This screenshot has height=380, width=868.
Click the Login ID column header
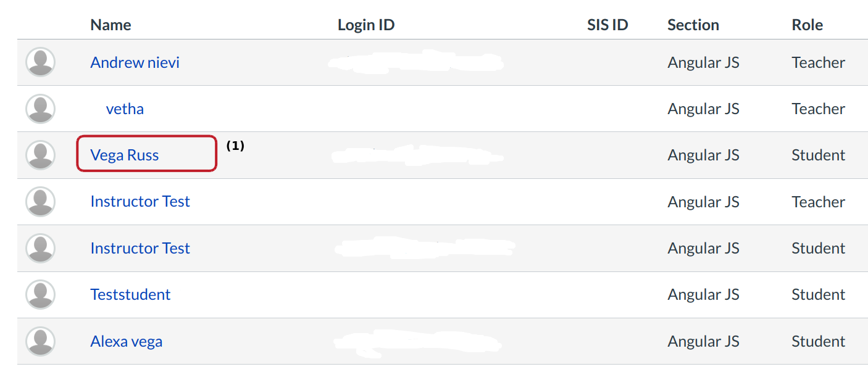point(365,25)
